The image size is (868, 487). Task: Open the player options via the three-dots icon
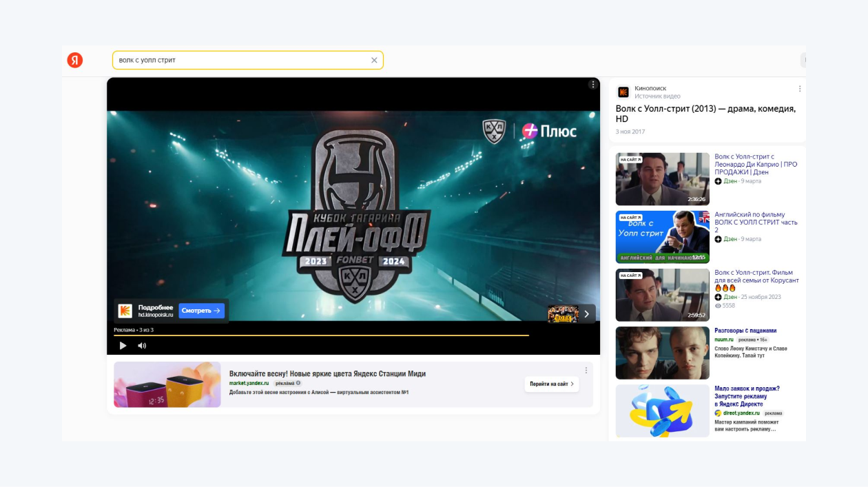point(592,84)
